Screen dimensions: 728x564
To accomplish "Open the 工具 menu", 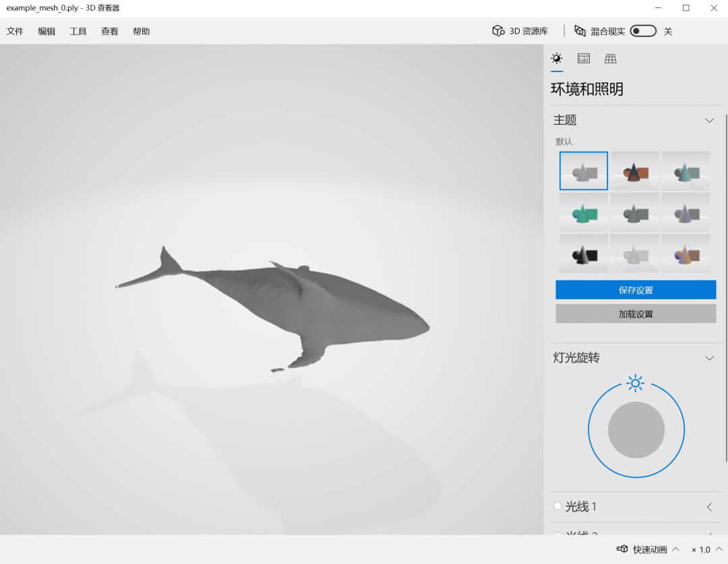I will click(78, 31).
